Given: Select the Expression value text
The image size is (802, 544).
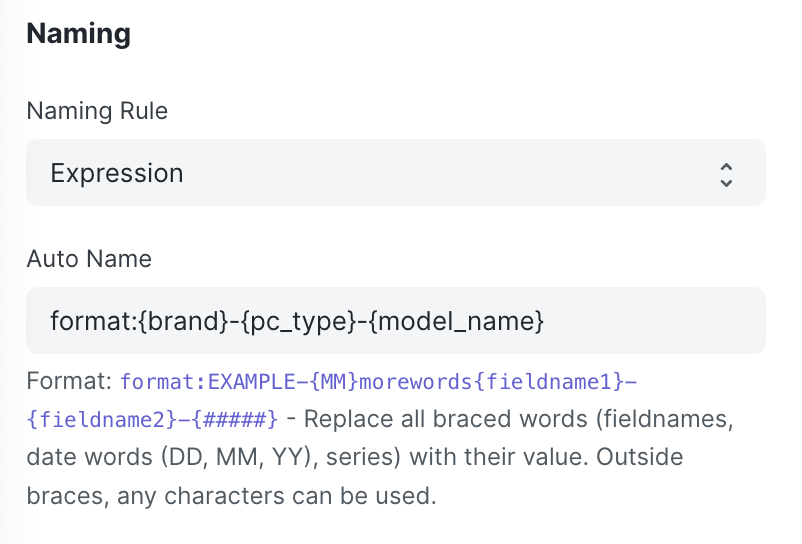Looking at the screenshot, I should [117, 173].
